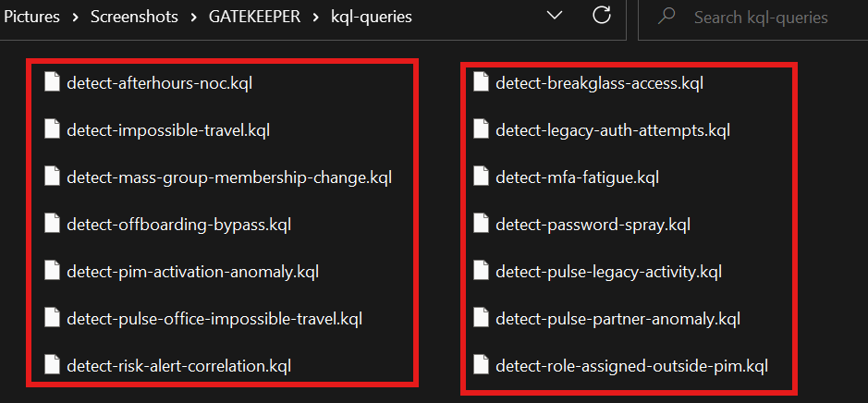
Task: Click detect-mass-group-membership-change.kql file icon
Action: click(x=52, y=176)
